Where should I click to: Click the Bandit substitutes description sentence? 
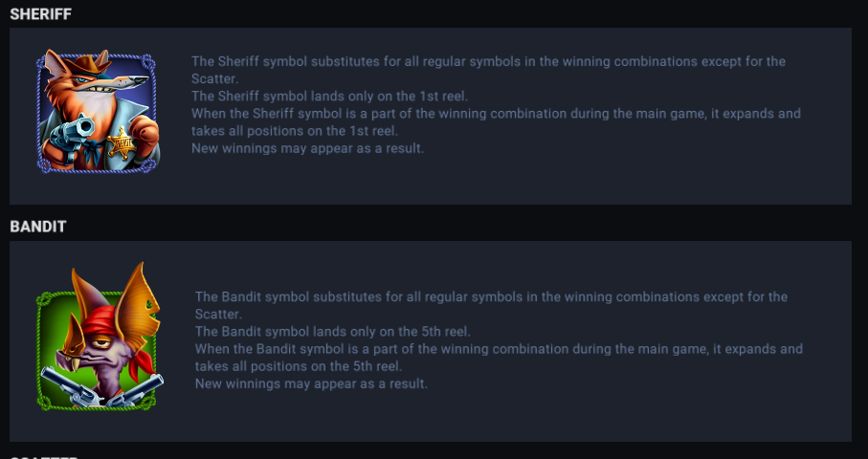[x=491, y=296]
